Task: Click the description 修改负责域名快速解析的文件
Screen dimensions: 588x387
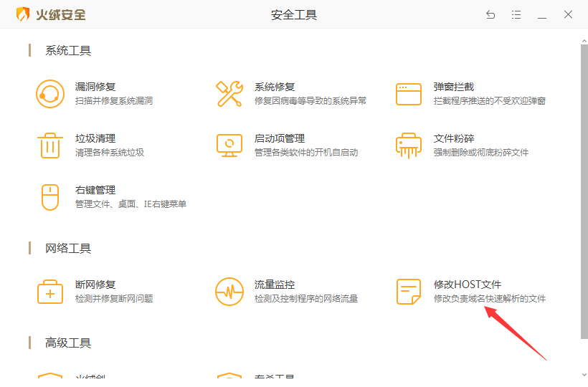Action: [489, 299]
